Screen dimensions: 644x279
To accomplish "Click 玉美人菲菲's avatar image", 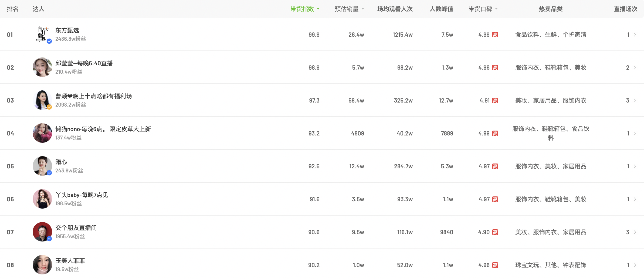I will pos(42,265).
